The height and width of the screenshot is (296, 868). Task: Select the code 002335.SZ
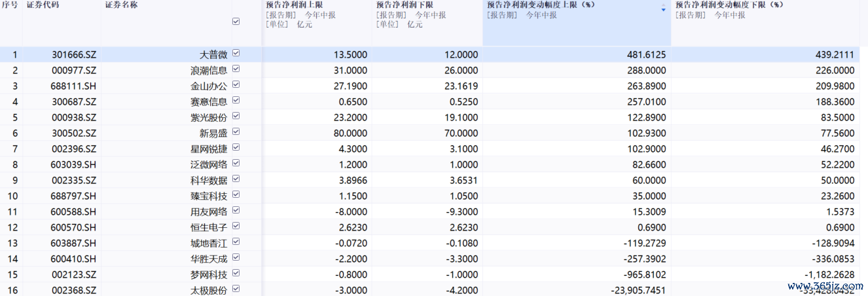(x=74, y=180)
